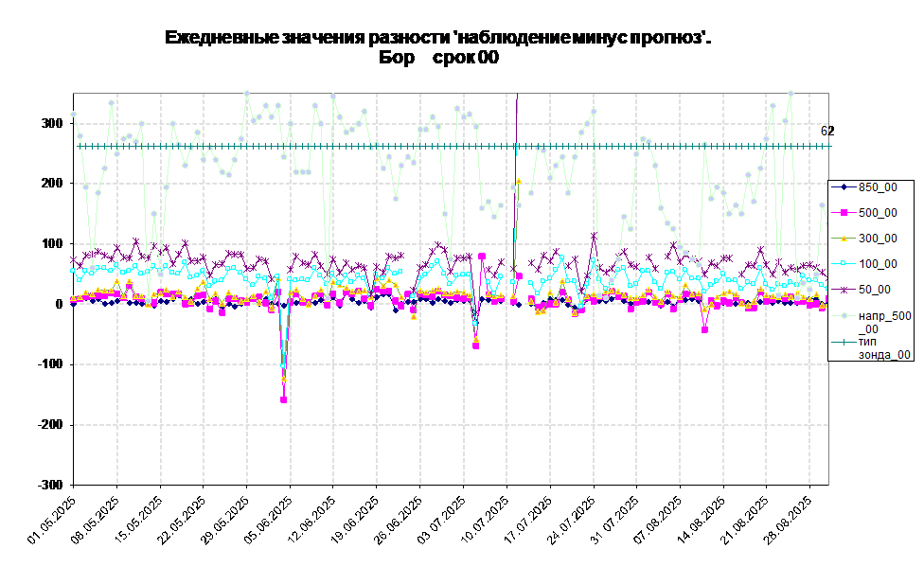Click the navy diamond marker in the legend
The width and height of the screenshot is (924, 567).
click(x=844, y=187)
